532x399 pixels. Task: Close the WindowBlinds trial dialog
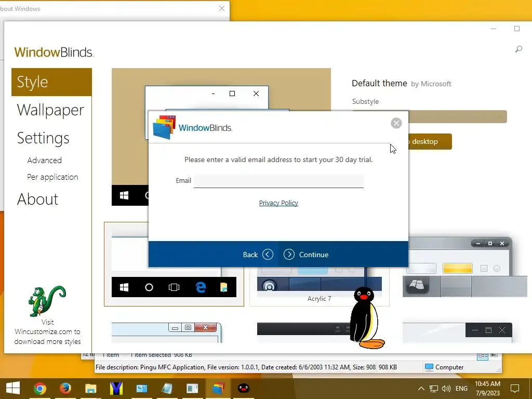pyautogui.click(x=396, y=123)
